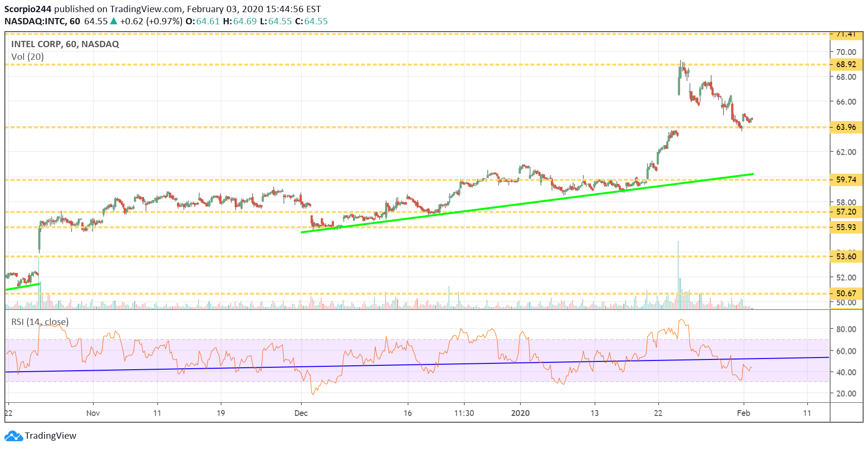Image resolution: width=868 pixels, height=449 pixels.
Task: Click the 19 date axis label
Action: click(x=221, y=413)
